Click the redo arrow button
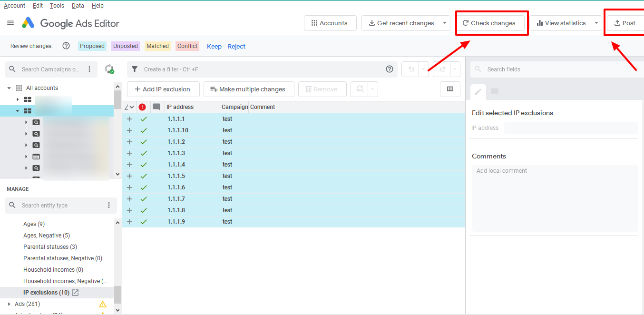Screen dimensions: 644x315 click(x=442, y=69)
